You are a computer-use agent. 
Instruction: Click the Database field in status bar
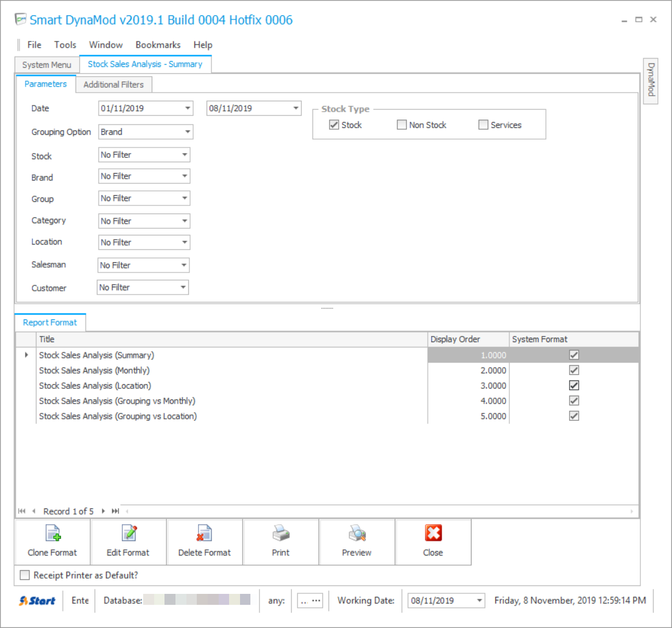[x=177, y=601]
